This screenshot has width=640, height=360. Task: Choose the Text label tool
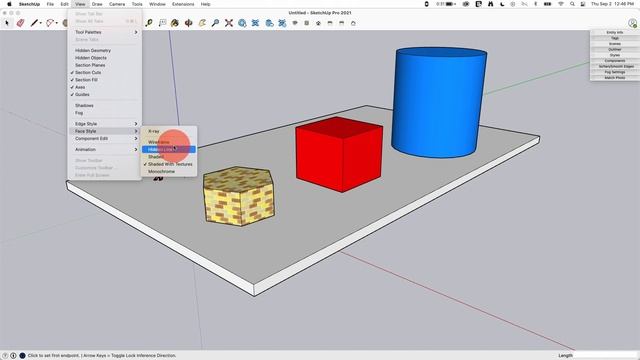[x=162, y=23]
